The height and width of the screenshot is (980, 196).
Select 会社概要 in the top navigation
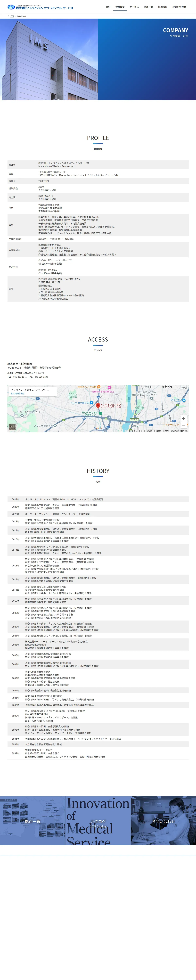point(120,7)
